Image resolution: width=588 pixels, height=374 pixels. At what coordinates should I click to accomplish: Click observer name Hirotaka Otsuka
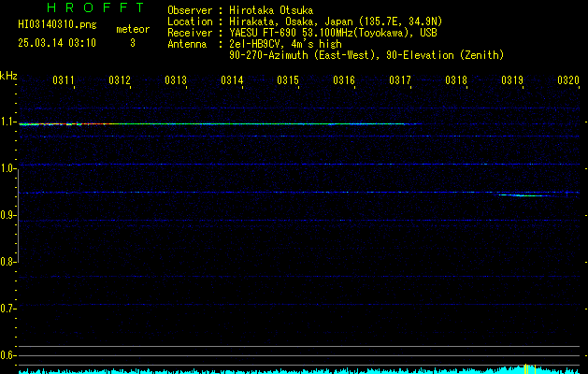pyautogui.click(x=271, y=10)
